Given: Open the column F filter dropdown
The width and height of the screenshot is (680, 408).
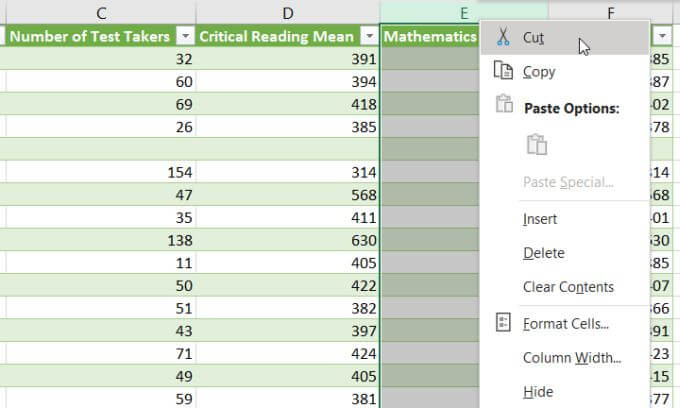Looking at the screenshot, I should pyautogui.click(x=662, y=36).
